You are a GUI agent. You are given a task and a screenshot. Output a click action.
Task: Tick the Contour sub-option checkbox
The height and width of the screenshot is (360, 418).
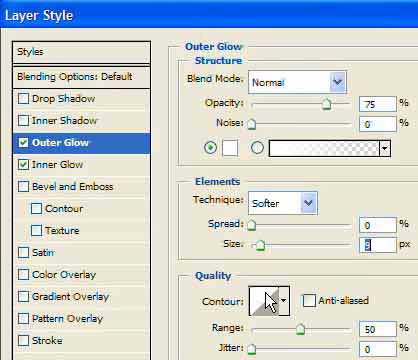click(36, 208)
